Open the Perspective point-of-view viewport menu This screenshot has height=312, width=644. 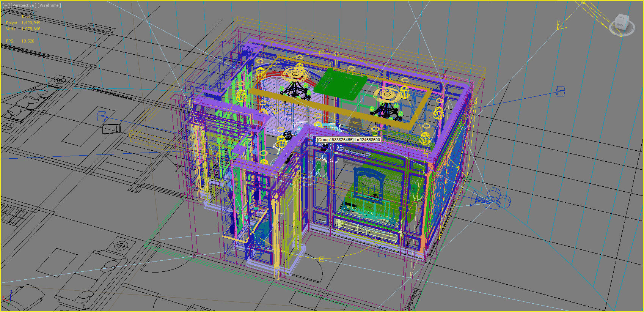click(x=23, y=5)
